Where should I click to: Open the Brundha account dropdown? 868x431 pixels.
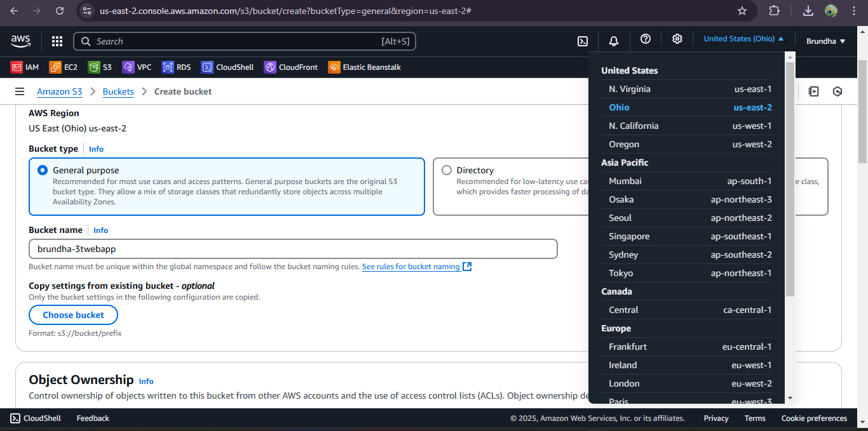click(825, 41)
